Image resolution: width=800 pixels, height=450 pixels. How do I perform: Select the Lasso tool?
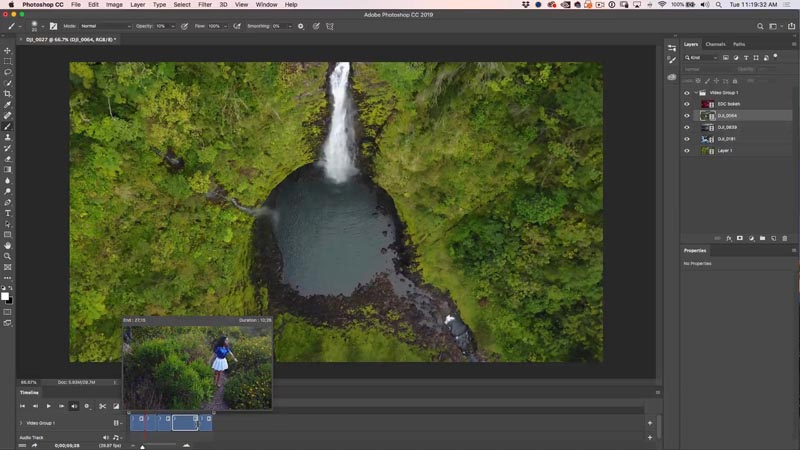pyautogui.click(x=7, y=72)
